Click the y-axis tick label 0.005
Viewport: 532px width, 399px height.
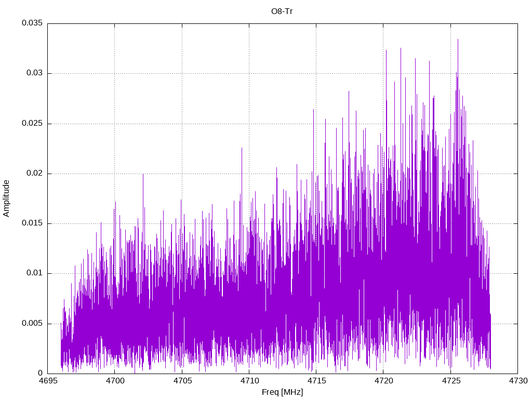[x=32, y=323]
